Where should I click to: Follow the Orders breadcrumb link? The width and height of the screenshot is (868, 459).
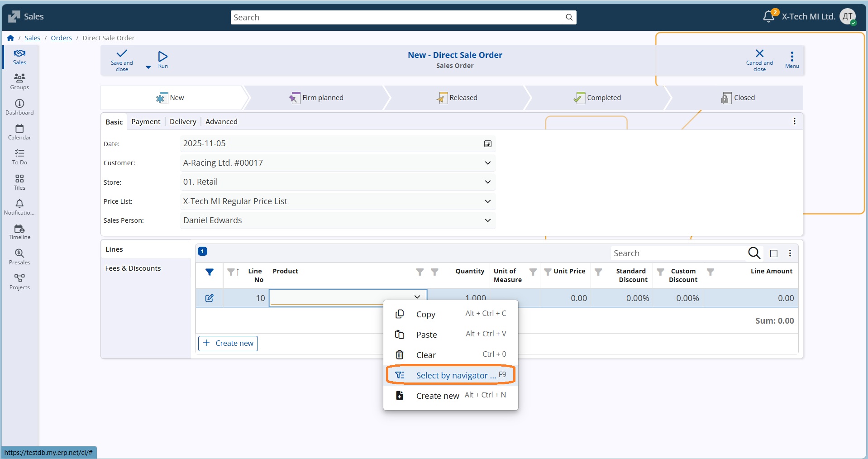coord(61,38)
